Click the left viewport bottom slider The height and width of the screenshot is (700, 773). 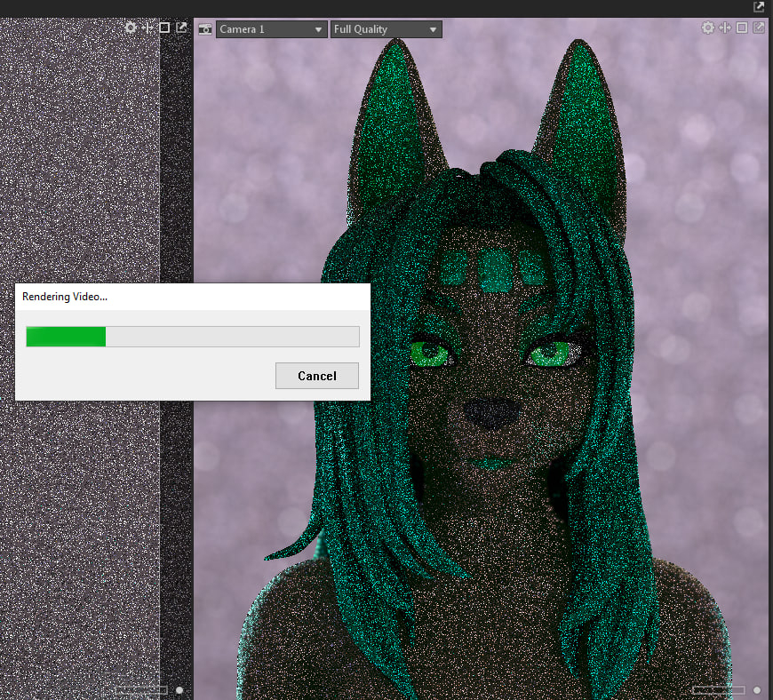(141, 689)
